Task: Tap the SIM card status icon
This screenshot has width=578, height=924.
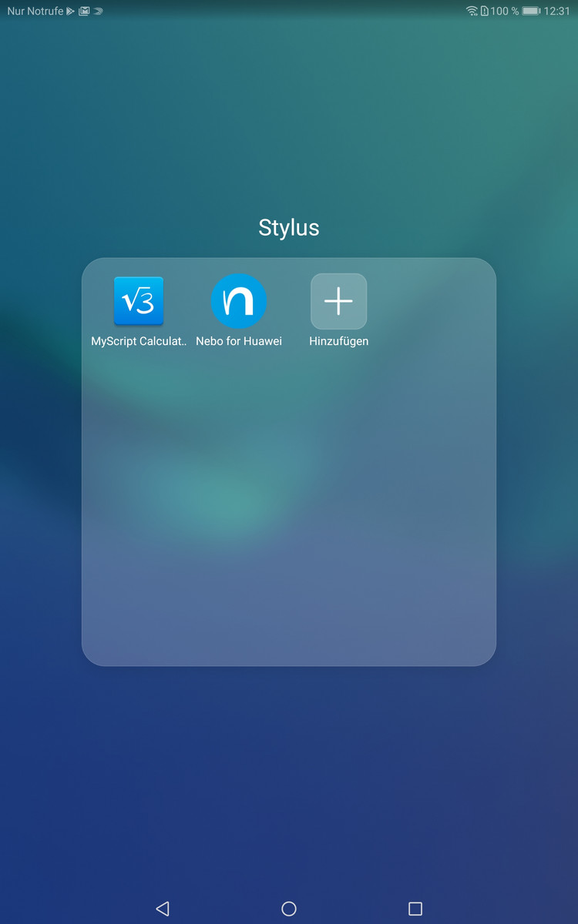Action: (485, 11)
